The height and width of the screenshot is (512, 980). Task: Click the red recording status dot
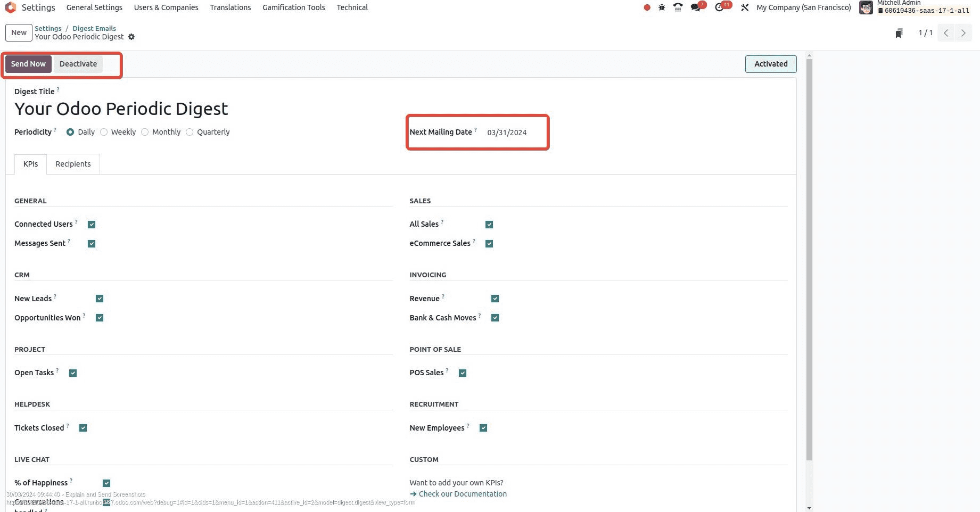coord(647,7)
